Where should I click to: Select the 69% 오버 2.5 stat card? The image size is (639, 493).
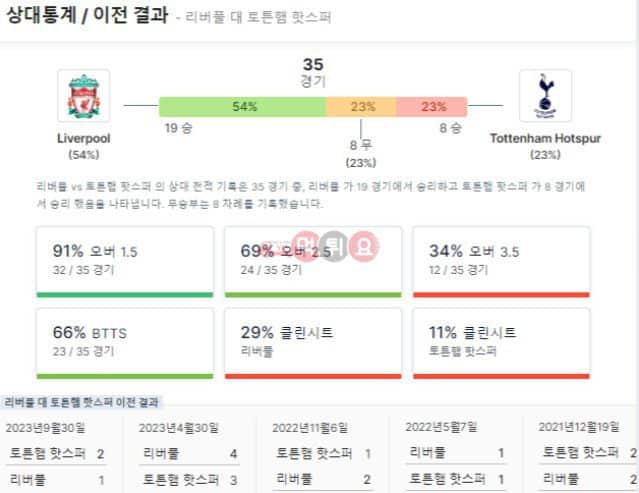[x=313, y=262]
